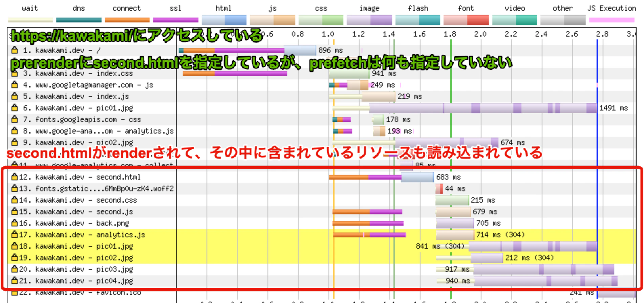Click lock icon beside request 21 pic04.jpg
The height and width of the screenshot is (303, 644).
coord(15,281)
